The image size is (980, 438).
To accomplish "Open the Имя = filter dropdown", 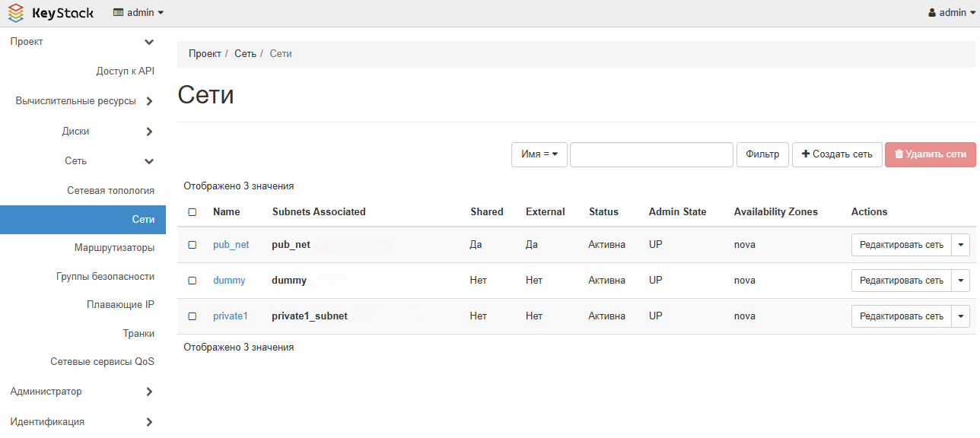I will point(539,154).
